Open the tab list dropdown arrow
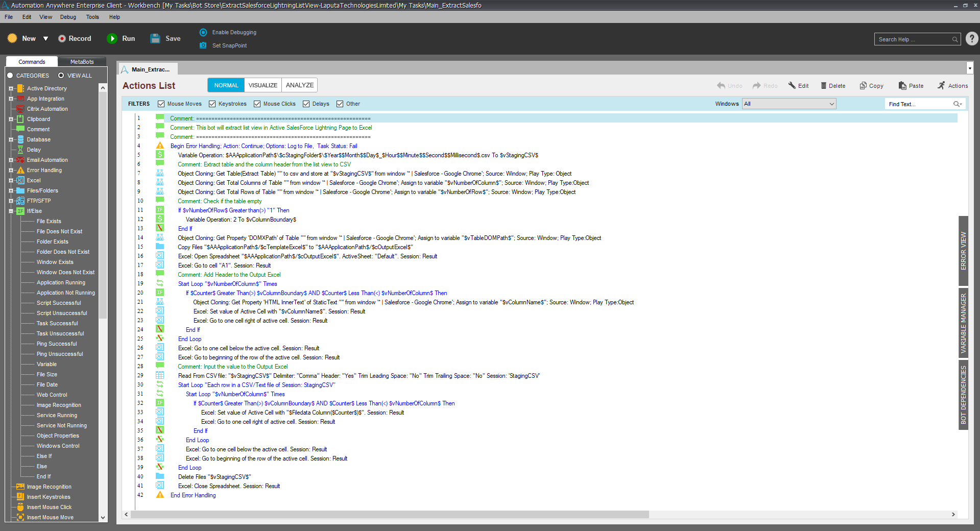Image resolution: width=980 pixels, height=531 pixels. 970,68
